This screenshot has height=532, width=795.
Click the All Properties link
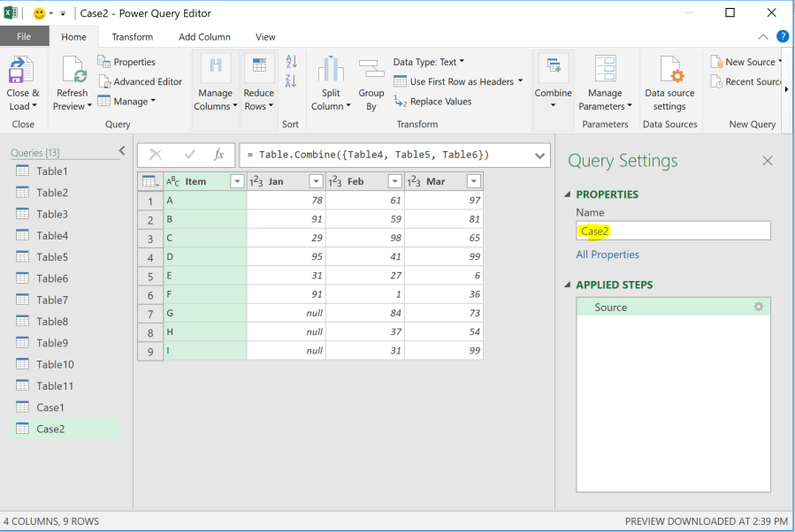pyautogui.click(x=608, y=255)
